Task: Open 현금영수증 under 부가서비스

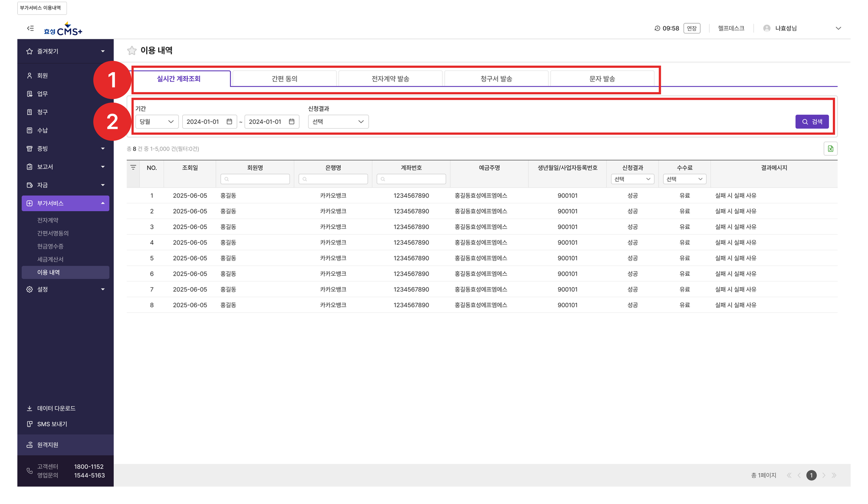Action: [x=50, y=246]
